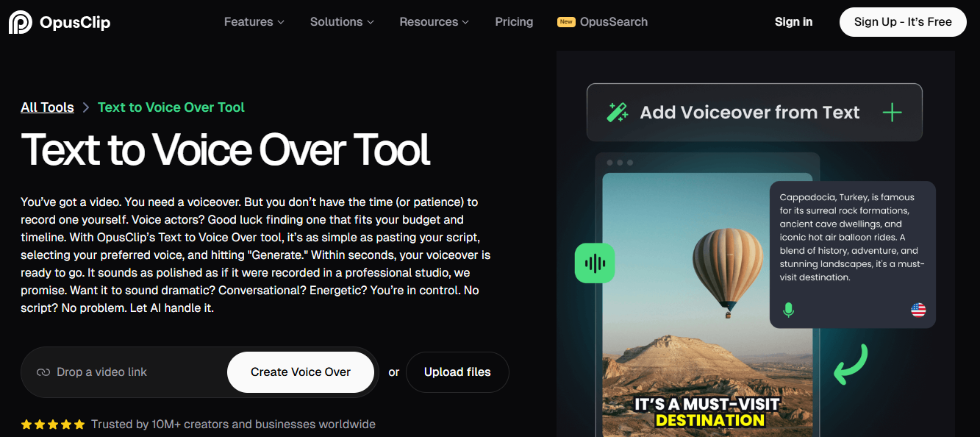The height and width of the screenshot is (437, 980).
Task: Click the hot air balloon video preview
Action: 707,305
